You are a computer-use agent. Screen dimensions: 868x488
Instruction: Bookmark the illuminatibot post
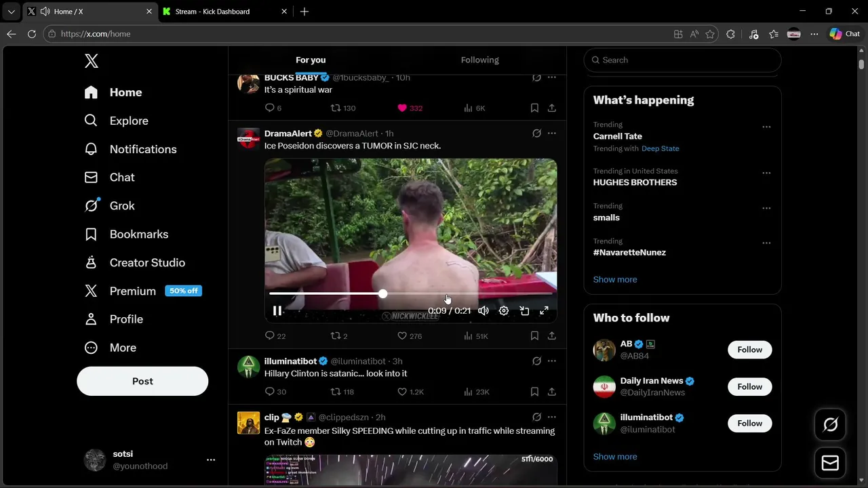(534, 392)
